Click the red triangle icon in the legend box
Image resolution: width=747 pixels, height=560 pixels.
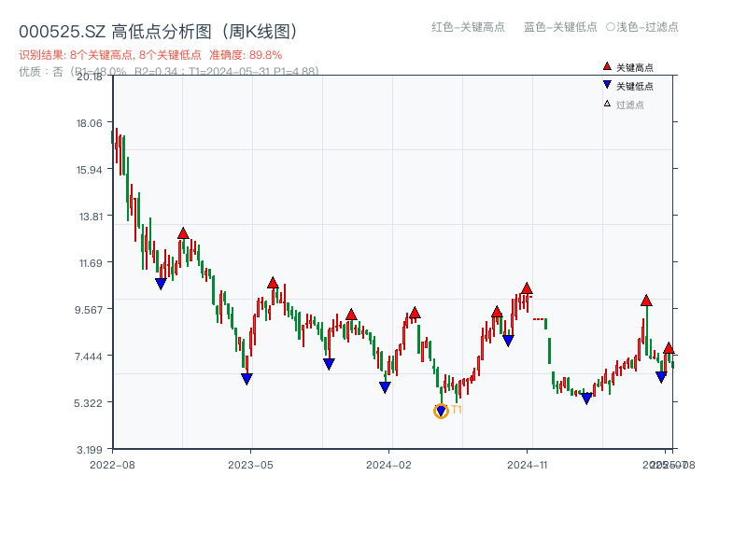tap(607, 66)
